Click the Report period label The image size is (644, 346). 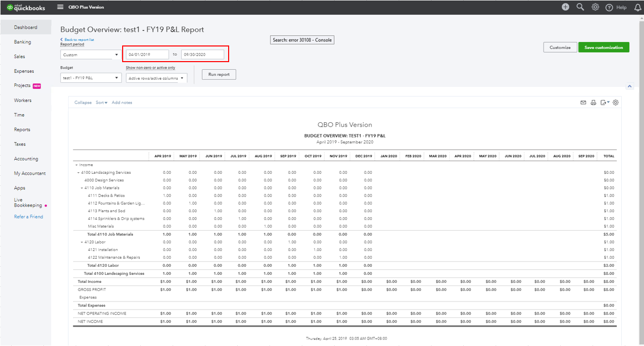(72, 44)
